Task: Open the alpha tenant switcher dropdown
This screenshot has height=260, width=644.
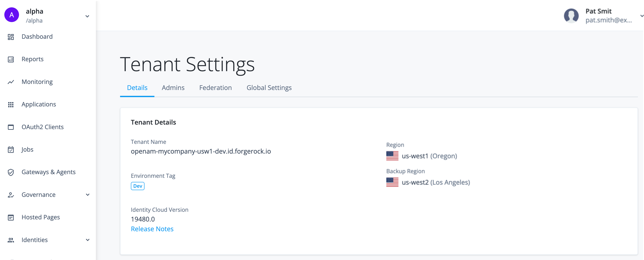Action: 87,16
